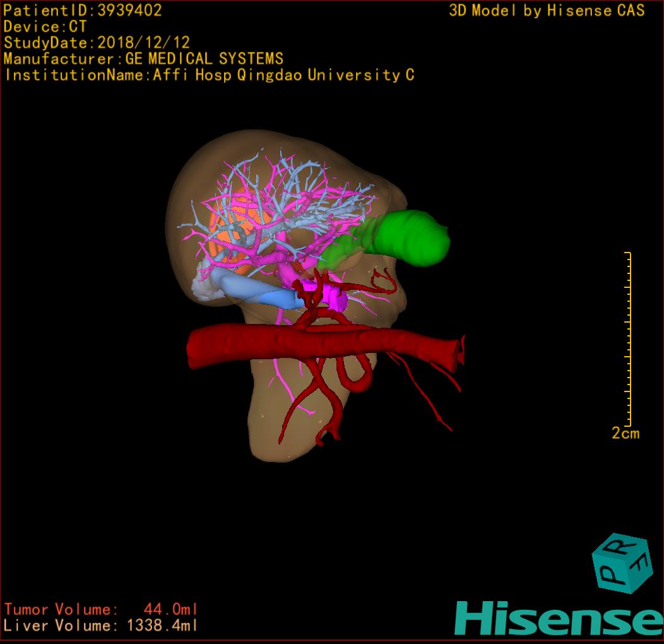
Task: Click the orientation cube in the corner
Action: (x=622, y=563)
